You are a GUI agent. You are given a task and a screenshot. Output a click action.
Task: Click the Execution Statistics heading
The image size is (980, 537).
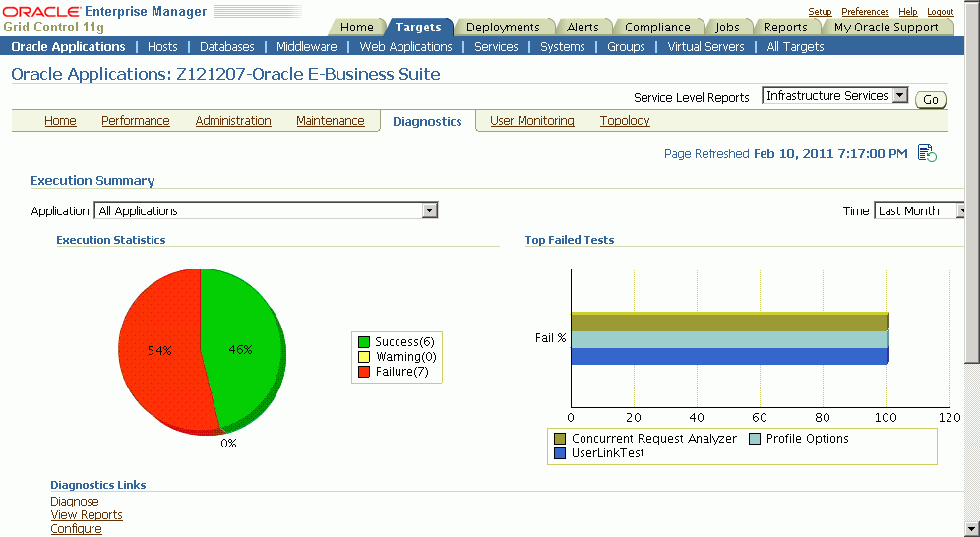tap(110, 240)
